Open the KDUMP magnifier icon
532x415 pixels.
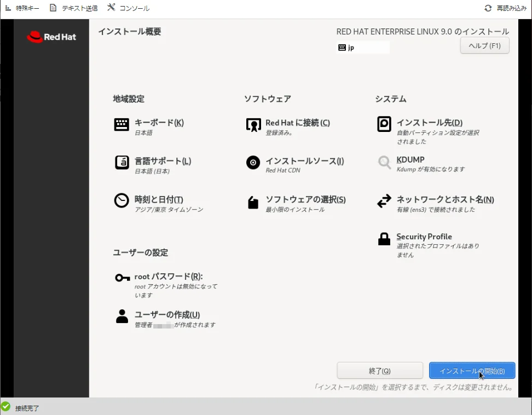(384, 162)
